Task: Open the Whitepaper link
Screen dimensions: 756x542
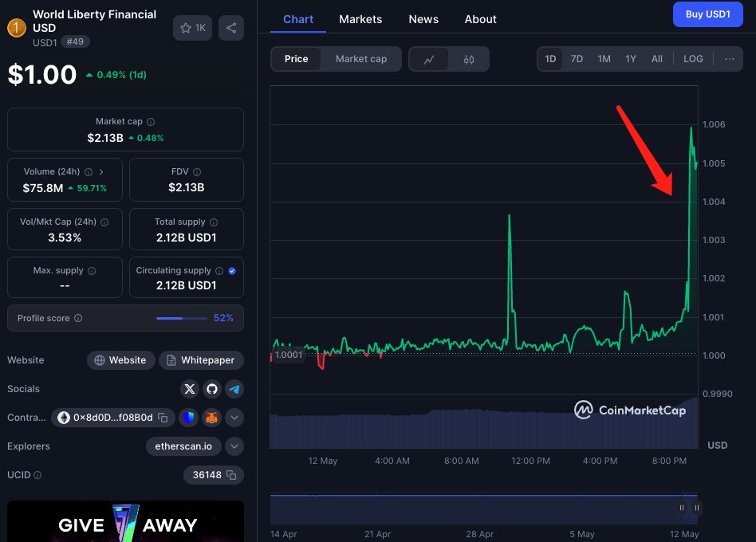Action: [x=201, y=360]
